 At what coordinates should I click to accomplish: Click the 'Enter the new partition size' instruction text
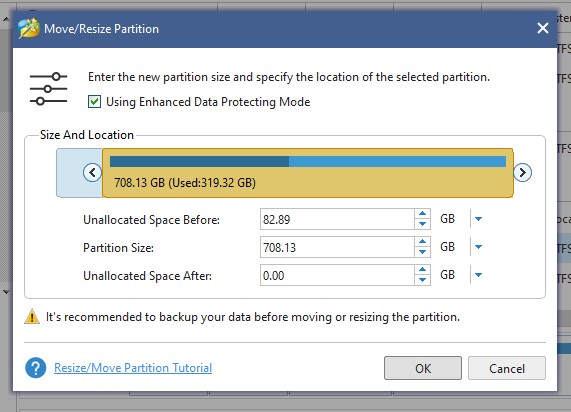tap(289, 77)
